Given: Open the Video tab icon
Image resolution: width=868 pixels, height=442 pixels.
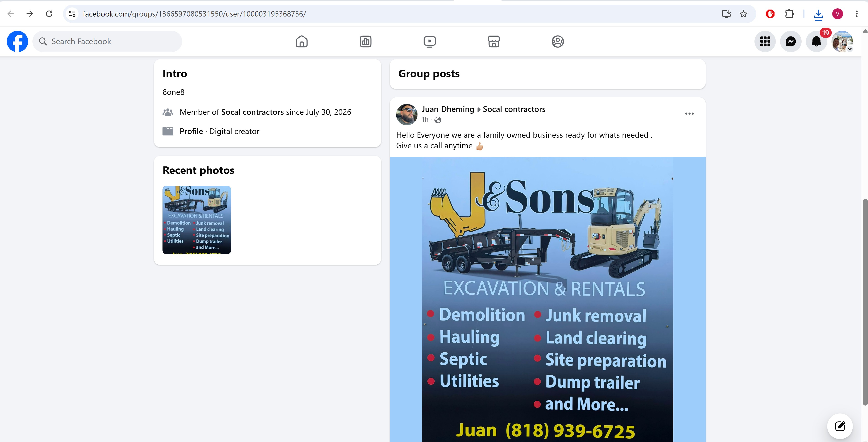Looking at the screenshot, I should (x=430, y=41).
